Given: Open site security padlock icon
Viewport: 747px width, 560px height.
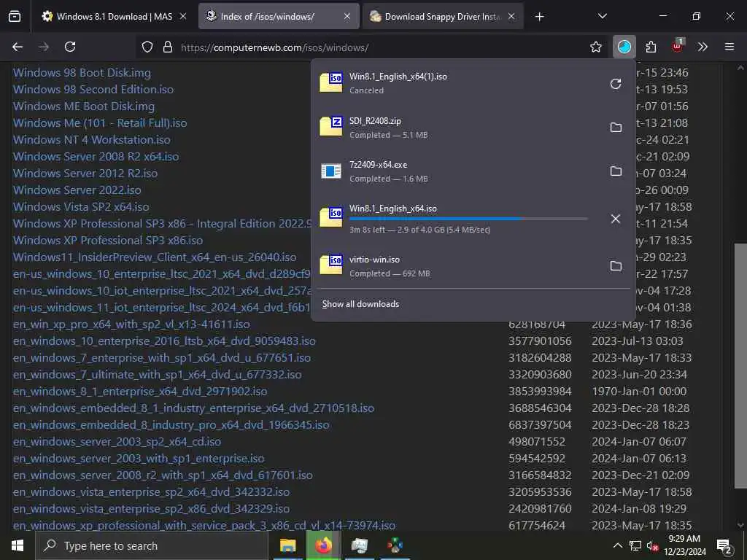Looking at the screenshot, I should (x=167, y=47).
